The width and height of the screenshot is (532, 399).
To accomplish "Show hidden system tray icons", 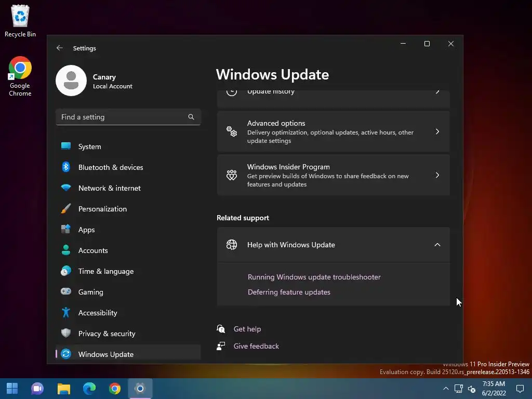I will click(446, 389).
